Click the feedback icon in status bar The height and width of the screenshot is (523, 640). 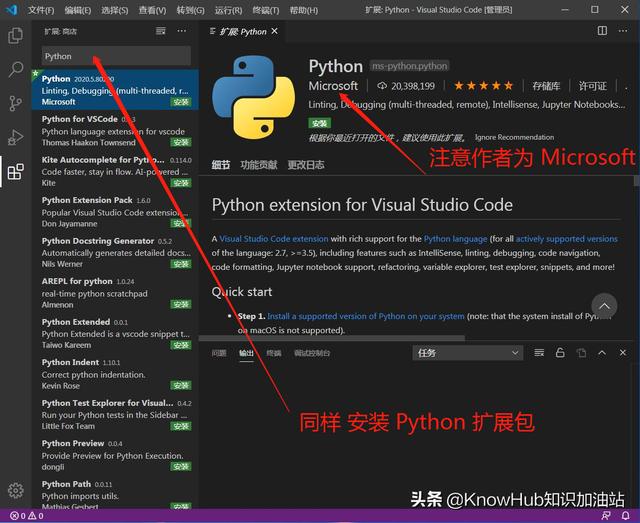click(606, 516)
